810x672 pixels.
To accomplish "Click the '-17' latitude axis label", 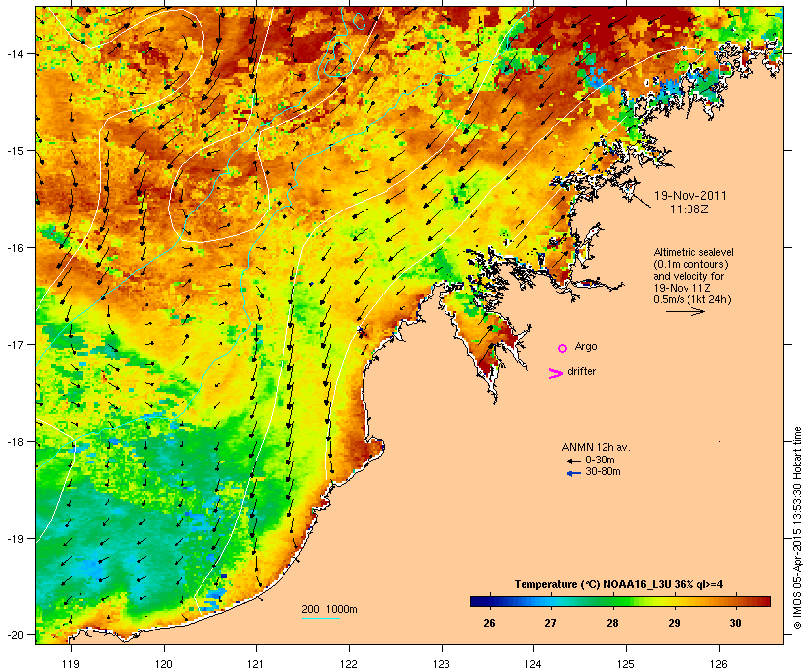I will click(x=14, y=344).
